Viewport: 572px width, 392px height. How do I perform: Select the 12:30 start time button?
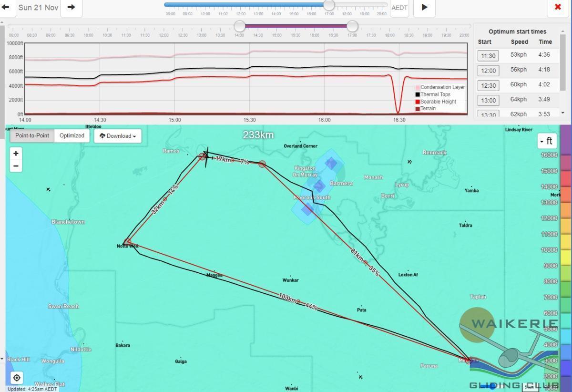489,85
